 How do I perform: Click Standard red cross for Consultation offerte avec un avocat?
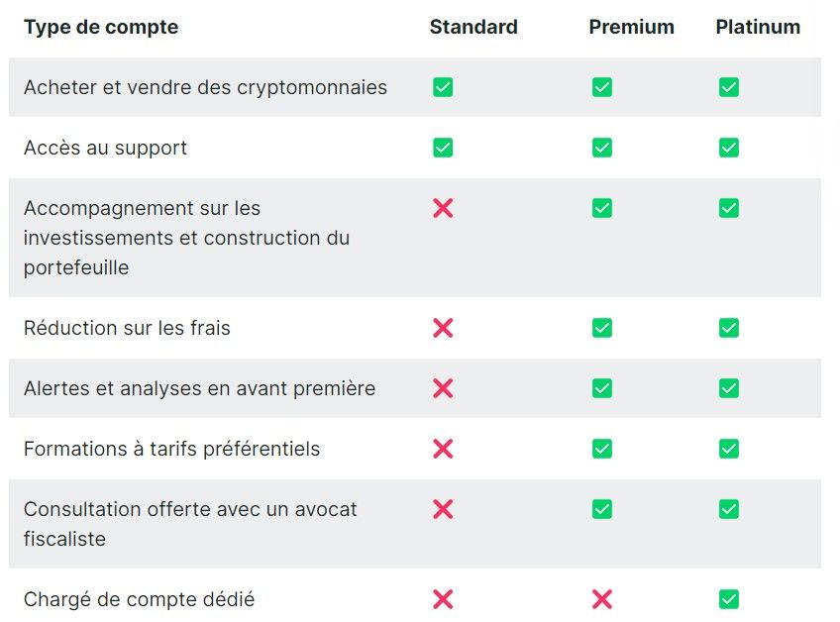point(443,509)
